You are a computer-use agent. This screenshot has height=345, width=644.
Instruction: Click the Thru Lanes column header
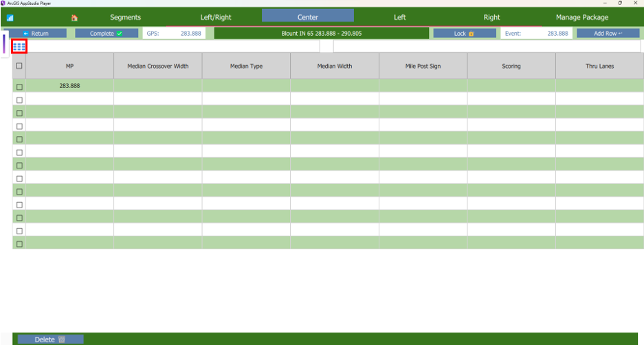[x=599, y=66]
